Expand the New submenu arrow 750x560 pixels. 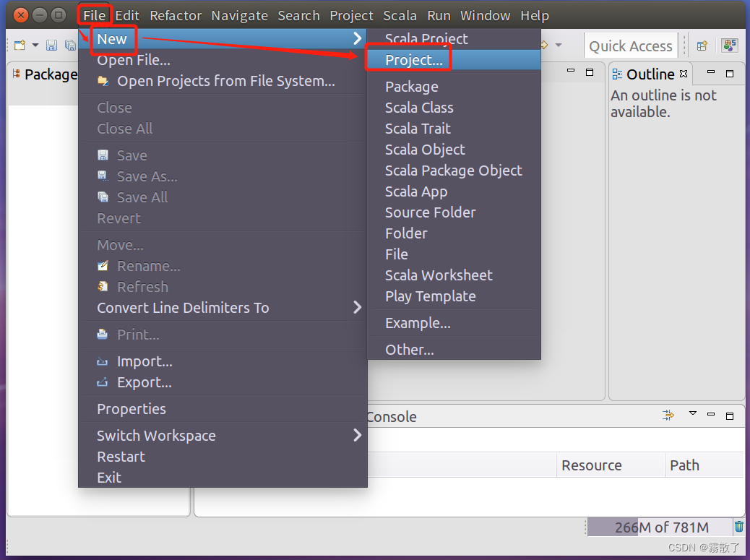[357, 38]
